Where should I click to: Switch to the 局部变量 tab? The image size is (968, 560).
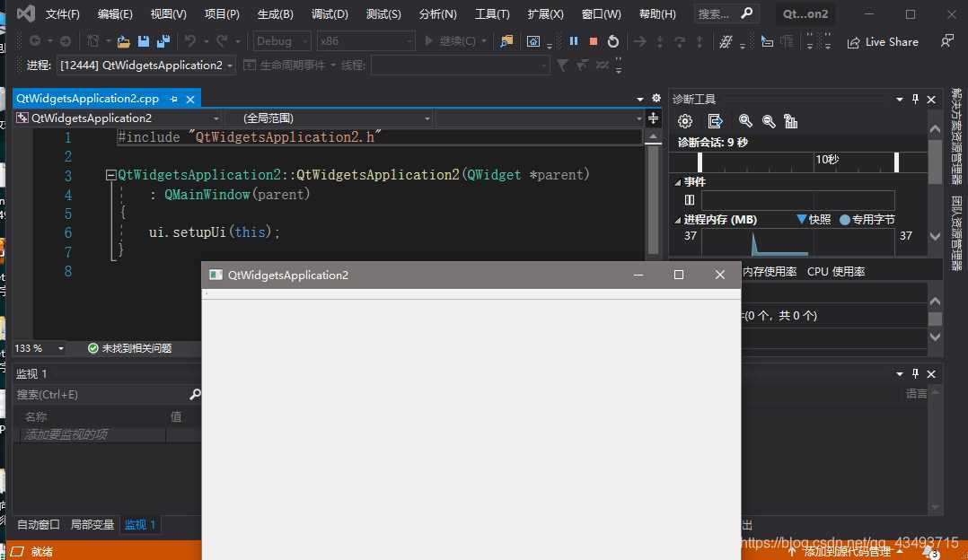point(92,525)
